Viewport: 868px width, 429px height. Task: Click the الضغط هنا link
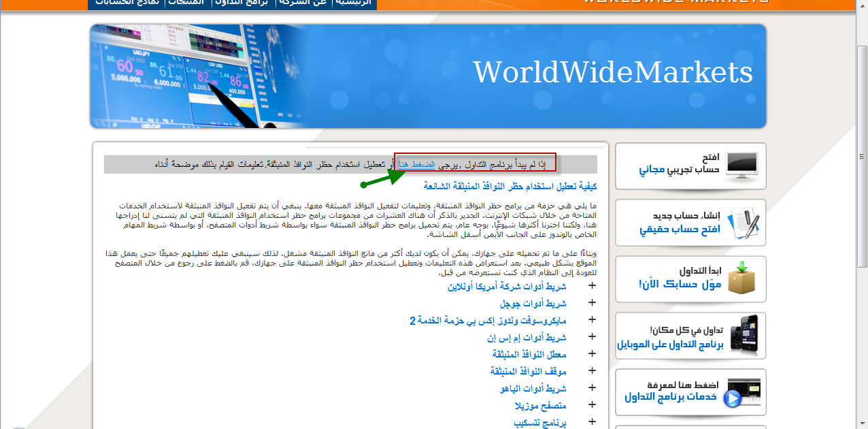point(416,164)
